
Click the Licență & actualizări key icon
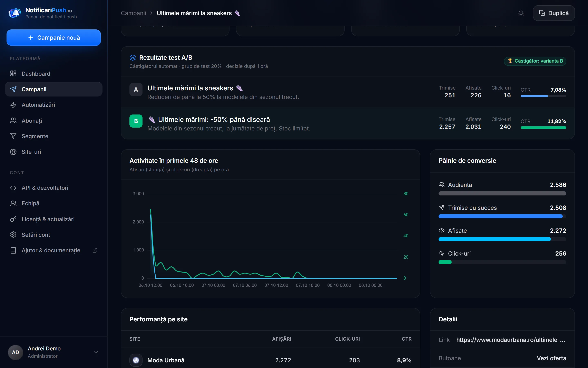click(x=13, y=219)
